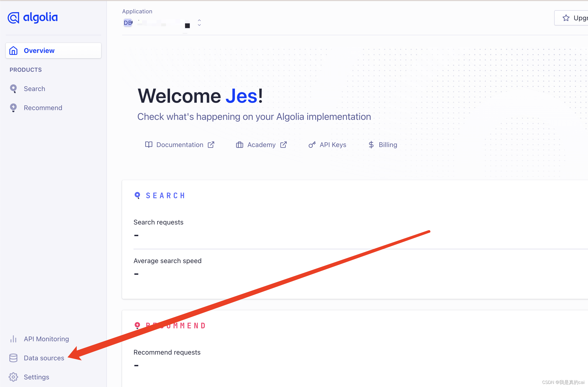Click the Billing dollar sign icon
Image resolution: width=588 pixels, height=387 pixels.
pyautogui.click(x=371, y=145)
